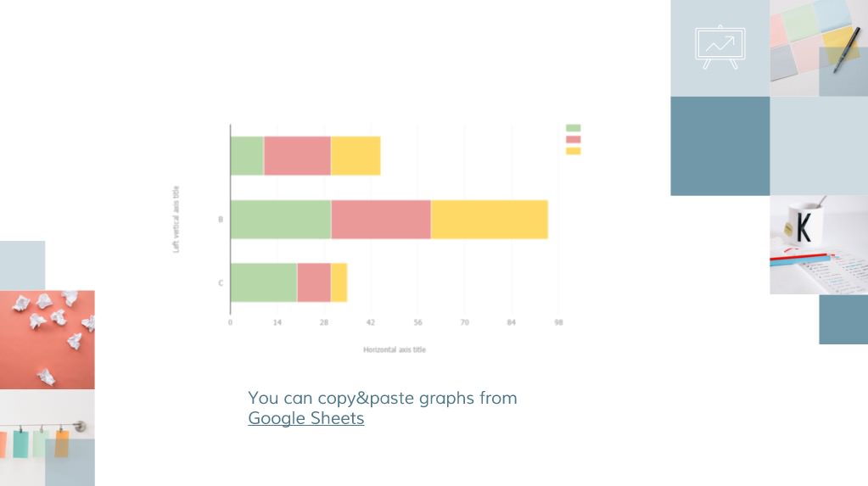
Task: Select the green segment of bar C
Action: click(x=264, y=282)
